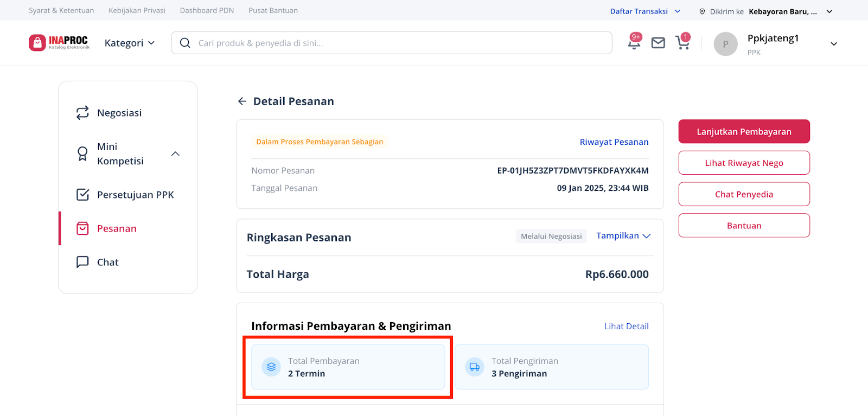Click the Melalui Negosiasi tag
The width and height of the screenshot is (868, 416).
click(x=551, y=236)
